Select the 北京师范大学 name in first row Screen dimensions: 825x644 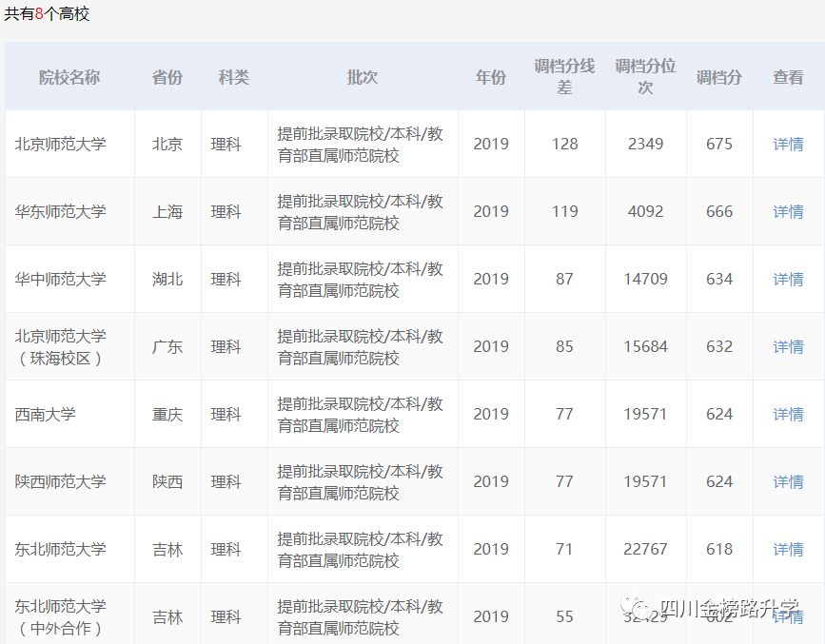(x=61, y=144)
